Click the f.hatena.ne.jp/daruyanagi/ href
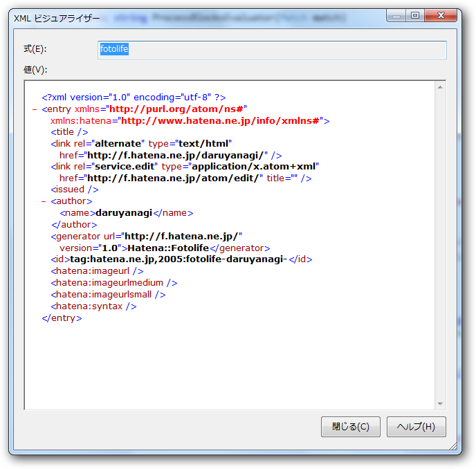This screenshot has height=469, width=476. pos(176,156)
